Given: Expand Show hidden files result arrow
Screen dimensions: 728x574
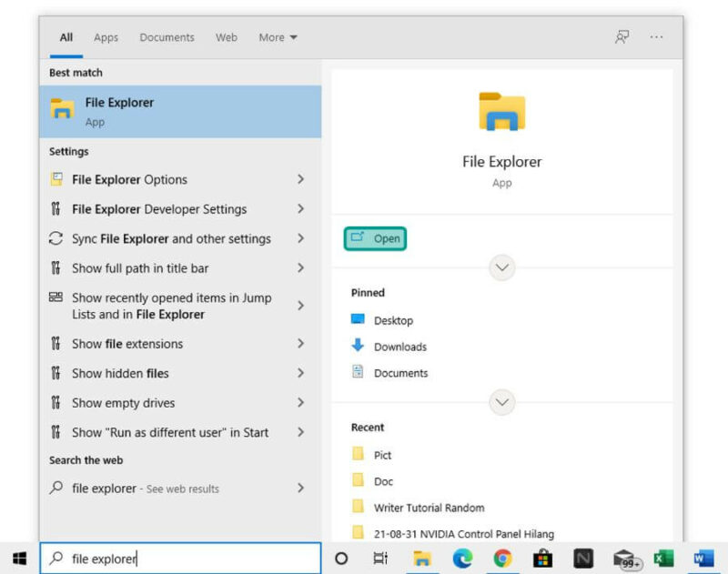Looking at the screenshot, I should click(301, 373).
